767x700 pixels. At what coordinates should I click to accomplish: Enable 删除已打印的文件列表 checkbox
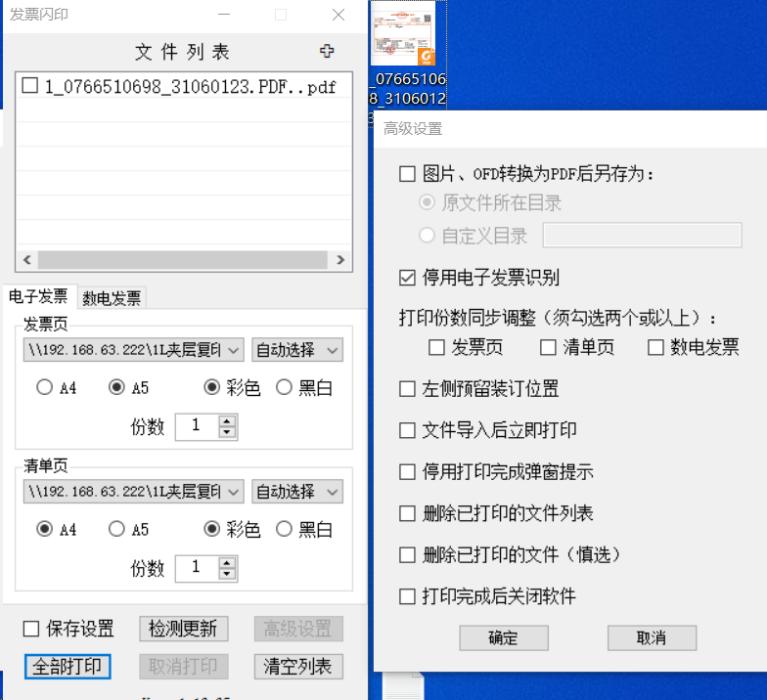point(407,513)
